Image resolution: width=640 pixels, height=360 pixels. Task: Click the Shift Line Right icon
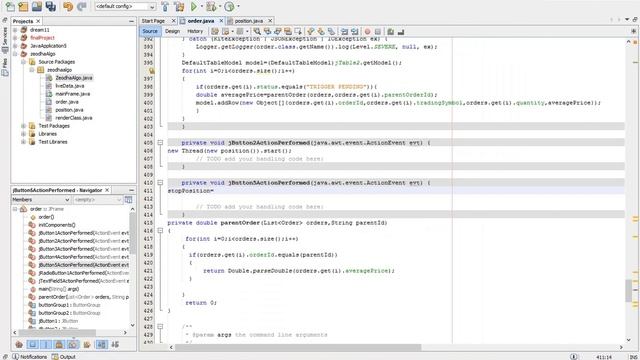tap(354, 31)
